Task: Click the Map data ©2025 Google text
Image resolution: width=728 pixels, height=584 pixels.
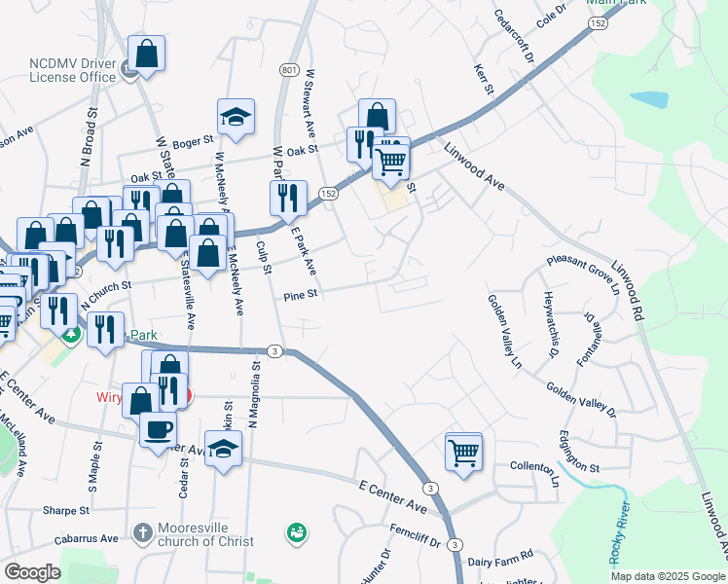Action: (x=667, y=576)
